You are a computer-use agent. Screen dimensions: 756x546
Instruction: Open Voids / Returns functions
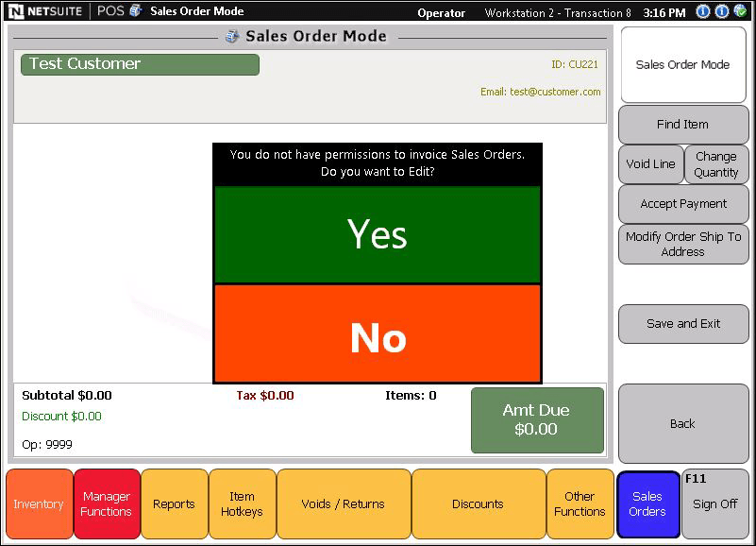pyautogui.click(x=344, y=503)
